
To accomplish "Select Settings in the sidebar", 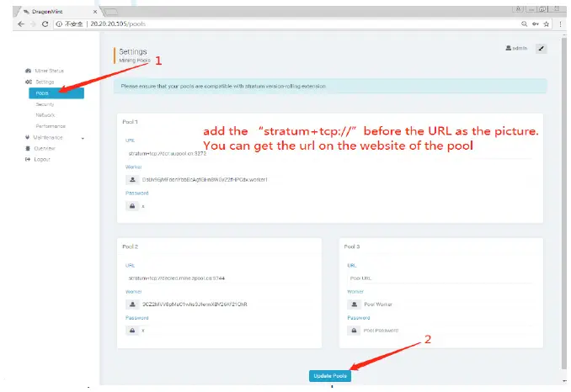I will [45, 82].
